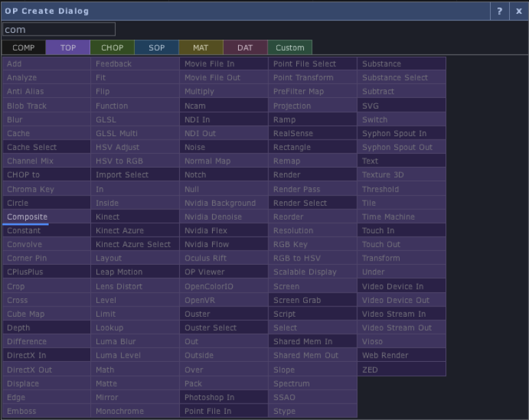Close the OP Create Dialog
Viewport: 529px width, 420px height.
pos(519,11)
